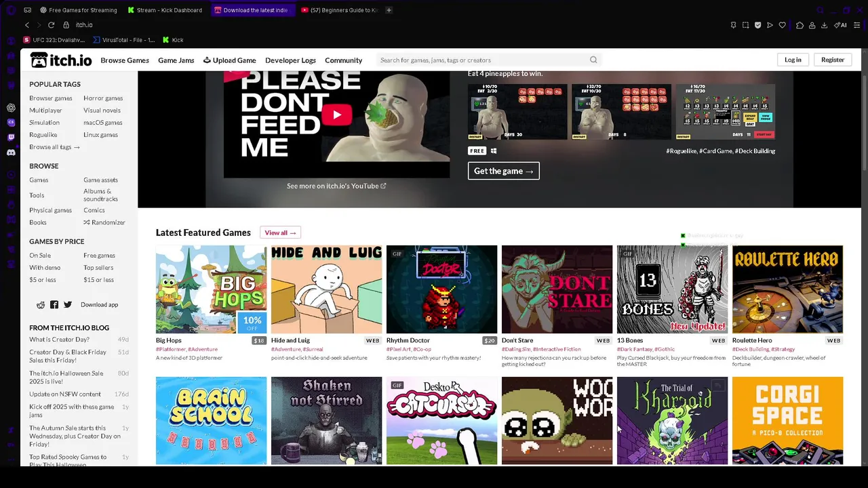Image resolution: width=868 pixels, height=488 pixels.
Task: Open the Corgi Space game thumbnail
Action: click(787, 421)
